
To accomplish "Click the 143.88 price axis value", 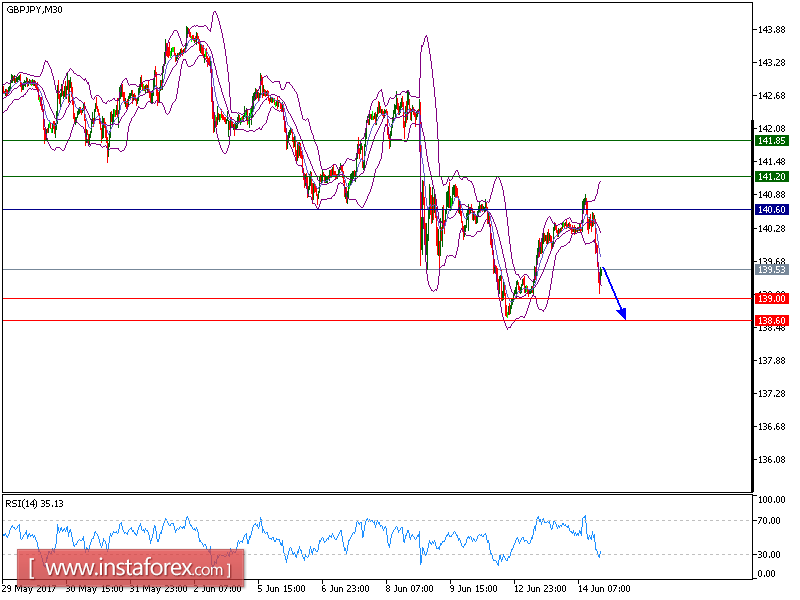I will [771, 30].
